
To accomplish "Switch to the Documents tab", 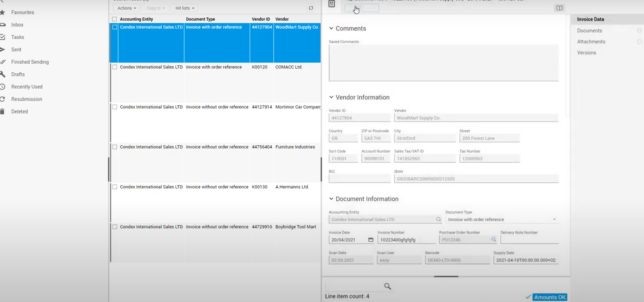I will click(589, 31).
